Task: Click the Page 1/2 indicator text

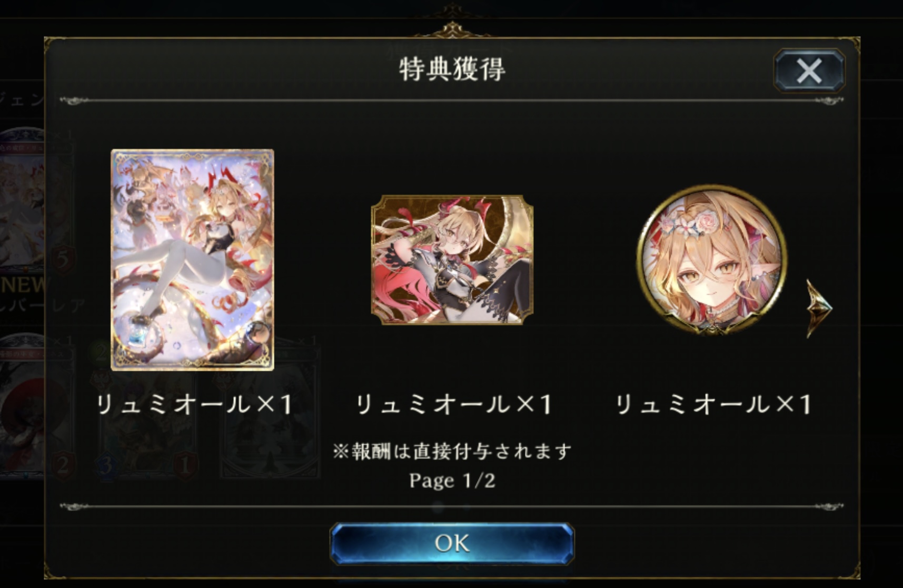Action: pyautogui.click(x=452, y=481)
